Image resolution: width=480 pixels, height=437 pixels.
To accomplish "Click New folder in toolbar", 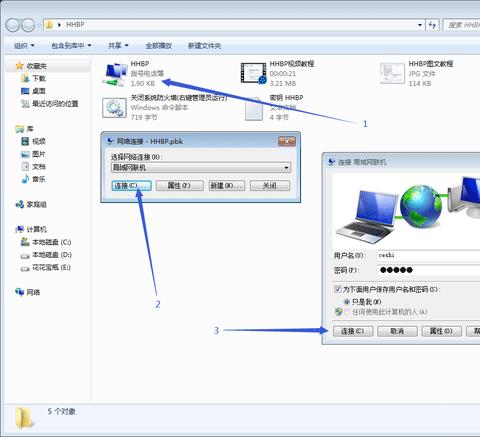I will click(x=205, y=46).
